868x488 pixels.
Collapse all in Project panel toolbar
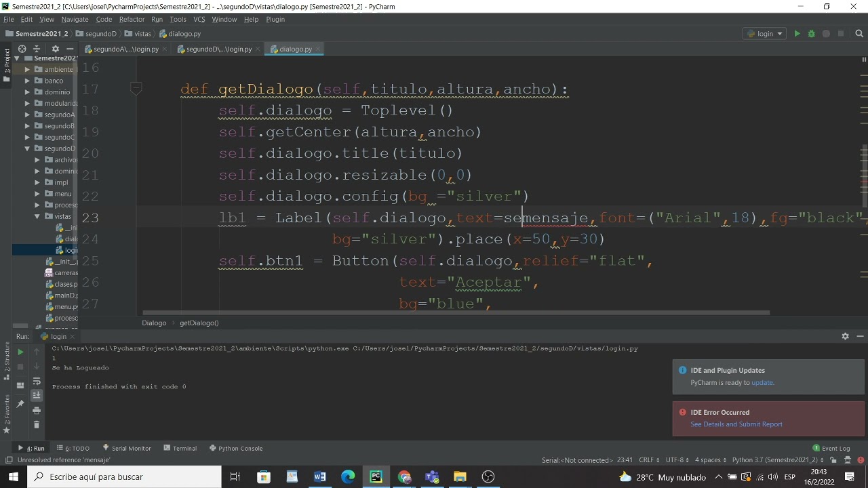[x=37, y=49]
